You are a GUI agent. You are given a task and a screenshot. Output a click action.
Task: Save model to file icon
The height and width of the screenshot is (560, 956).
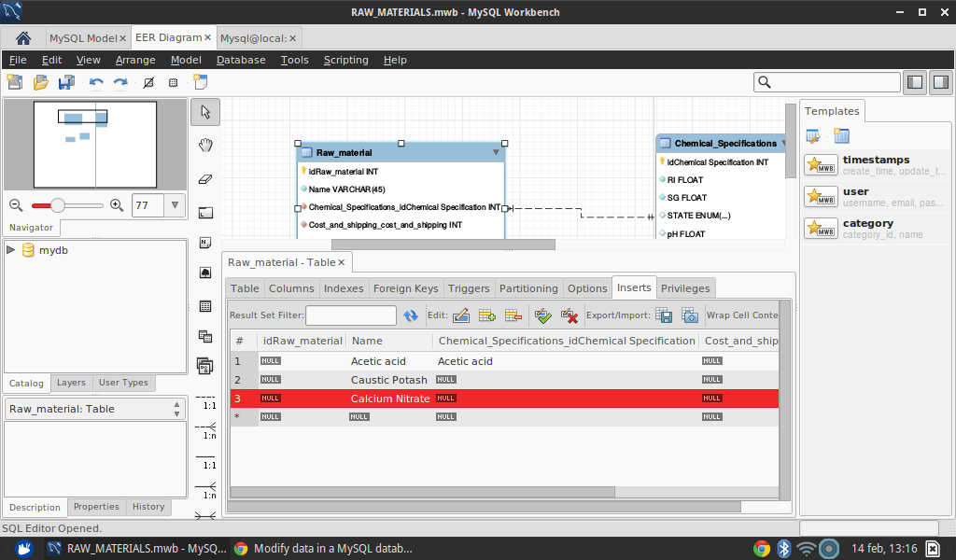point(66,81)
